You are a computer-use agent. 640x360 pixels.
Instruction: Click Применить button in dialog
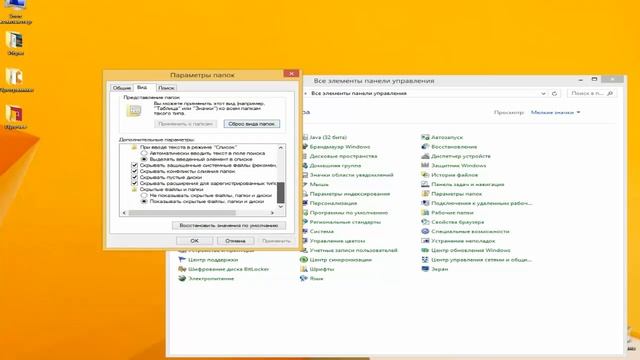click(276, 241)
